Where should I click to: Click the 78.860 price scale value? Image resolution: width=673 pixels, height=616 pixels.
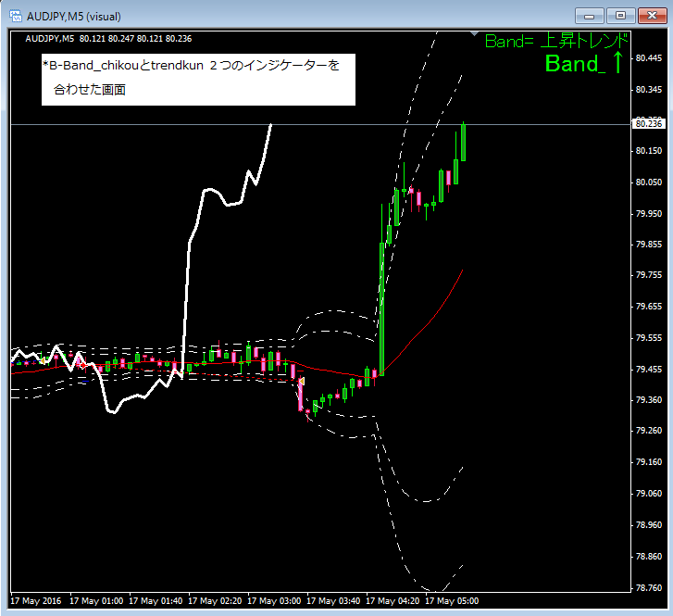click(x=649, y=557)
